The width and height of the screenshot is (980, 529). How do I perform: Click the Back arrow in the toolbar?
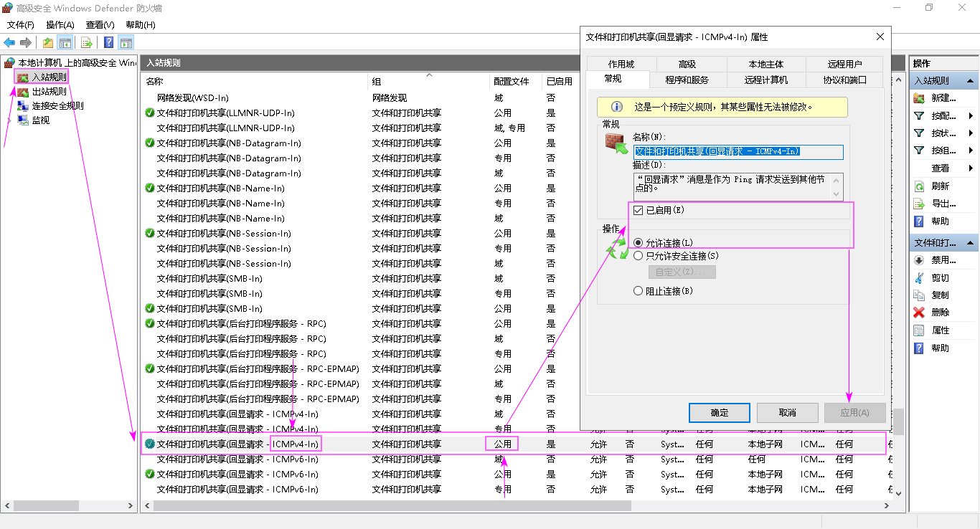[x=10, y=42]
